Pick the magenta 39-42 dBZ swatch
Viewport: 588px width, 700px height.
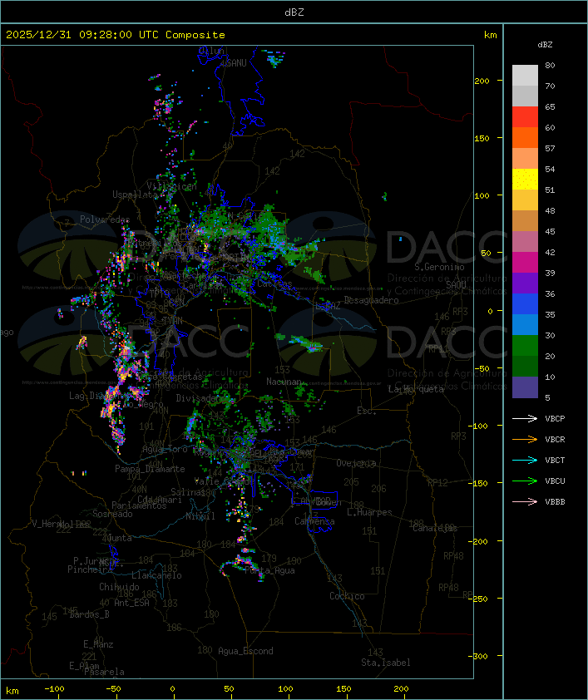pyautogui.click(x=525, y=263)
